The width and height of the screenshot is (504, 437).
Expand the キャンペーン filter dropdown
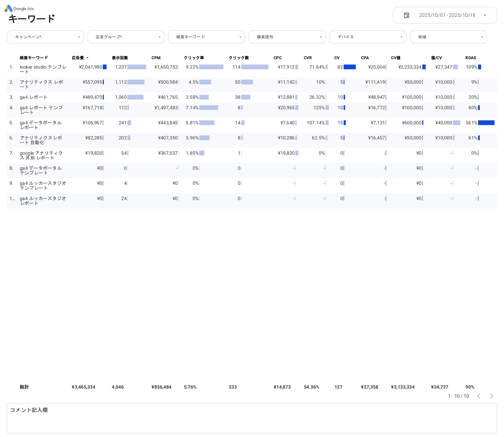pos(45,37)
